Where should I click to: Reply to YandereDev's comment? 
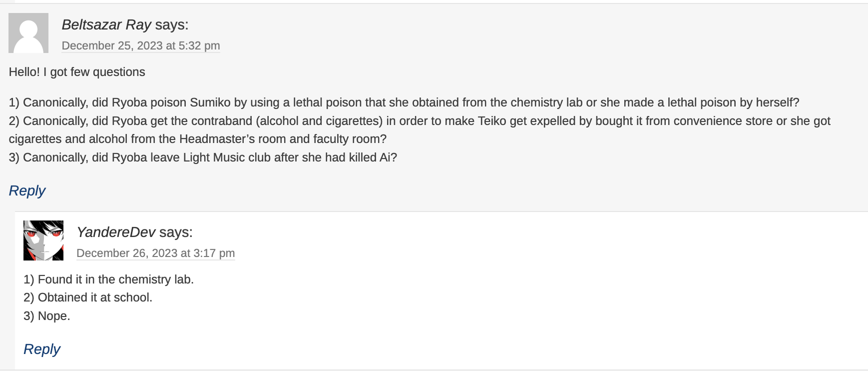coord(42,349)
